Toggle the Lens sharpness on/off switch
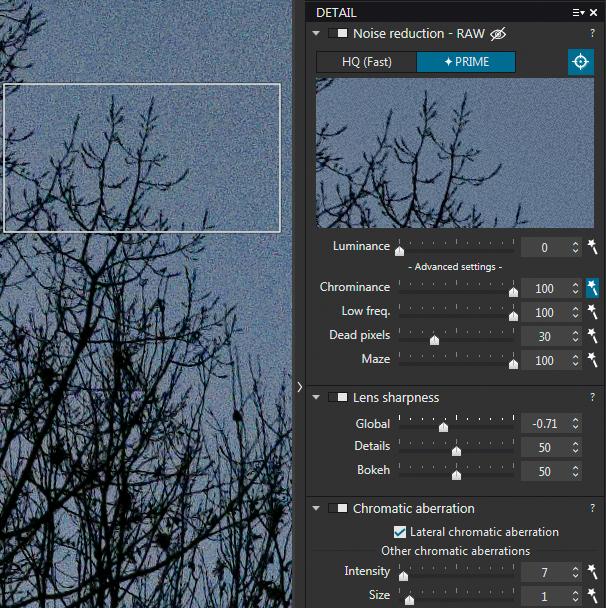The width and height of the screenshot is (606, 608). (338, 397)
